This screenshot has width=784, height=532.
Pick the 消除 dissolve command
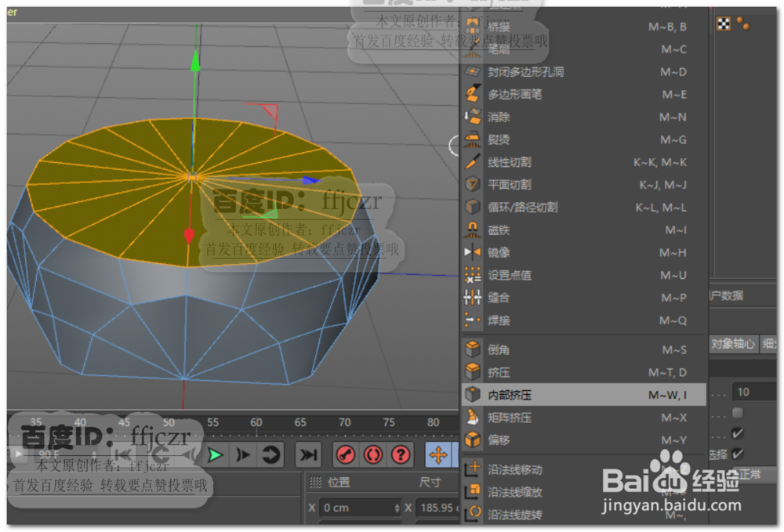click(x=583, y=117)
